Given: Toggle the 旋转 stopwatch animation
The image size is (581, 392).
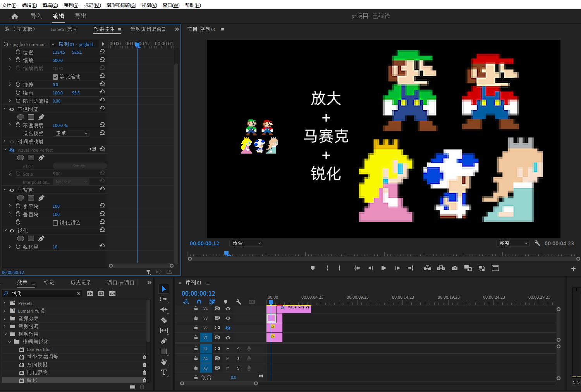Looking at the screenshot, I should pyautogui.click(x=18, y=84).
